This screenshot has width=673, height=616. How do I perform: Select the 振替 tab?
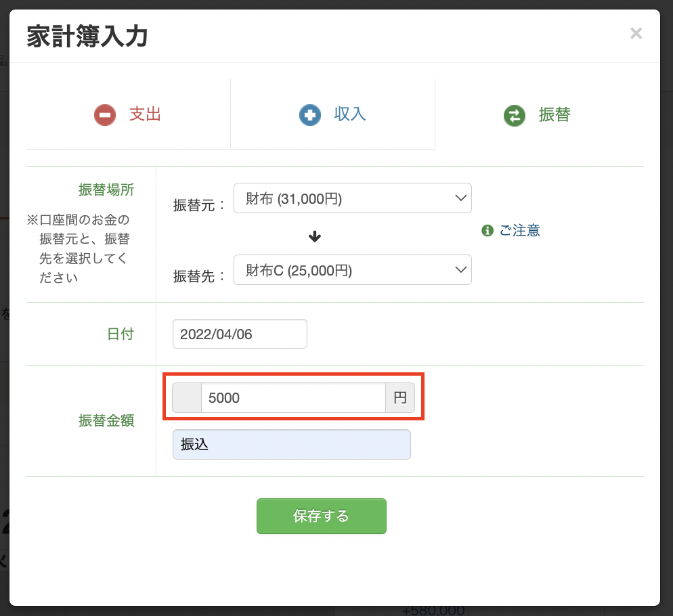pos(540,114)
